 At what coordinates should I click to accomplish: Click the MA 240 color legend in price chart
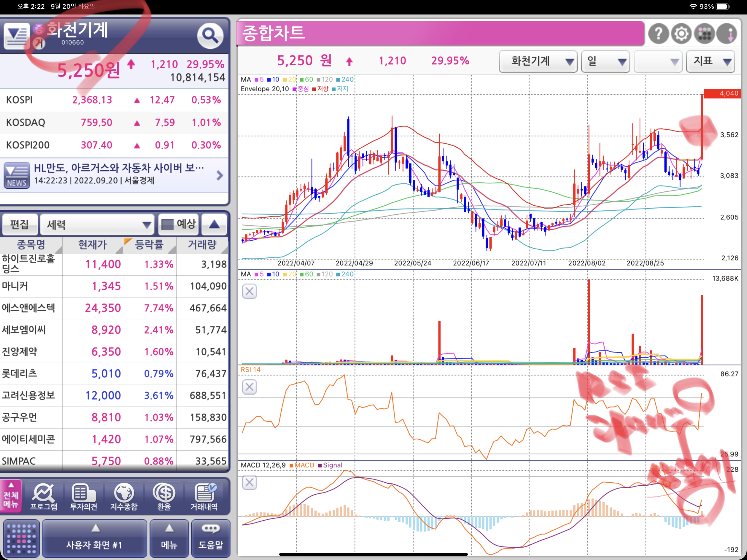click(x=345, y=79)
